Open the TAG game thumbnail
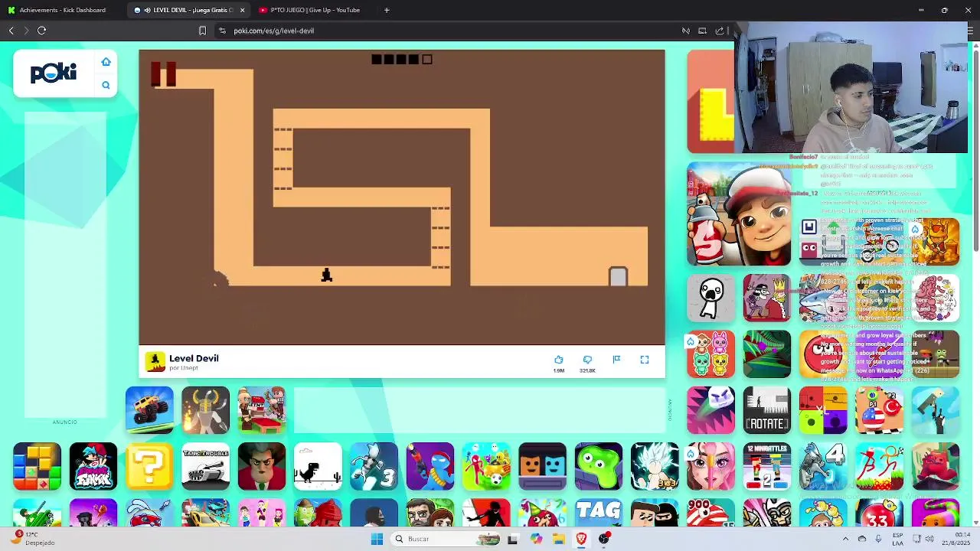980x551 pixels. [x=599, y=513]
